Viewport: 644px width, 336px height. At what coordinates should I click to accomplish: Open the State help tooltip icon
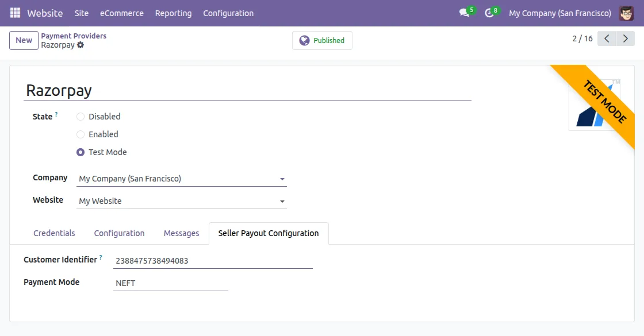coord(56,113)
